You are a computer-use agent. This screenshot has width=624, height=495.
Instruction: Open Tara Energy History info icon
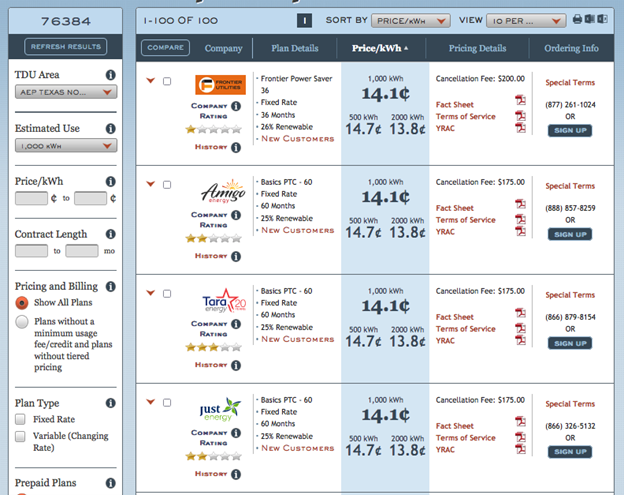coord(236,365)
